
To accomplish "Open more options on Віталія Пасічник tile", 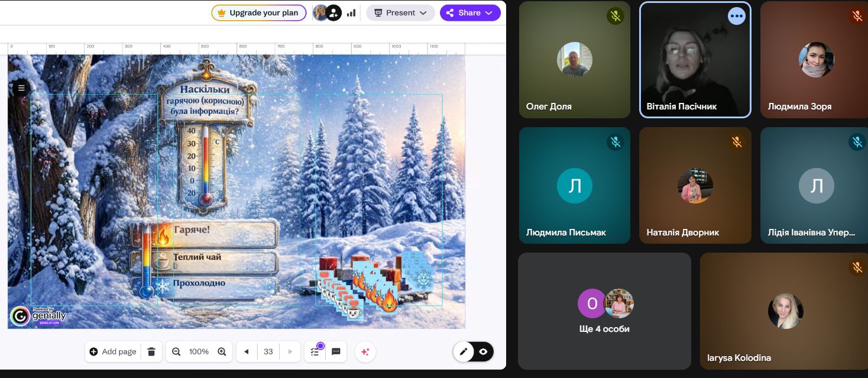I will click(736, 16).
